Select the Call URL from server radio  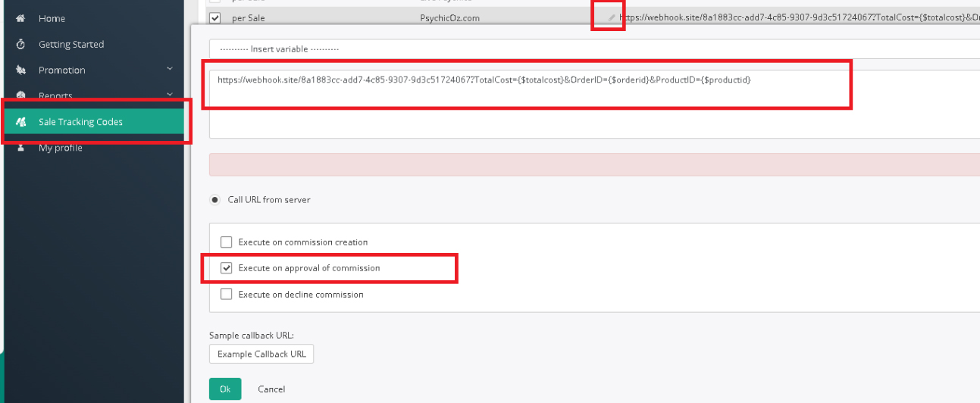tap(216, 200)
